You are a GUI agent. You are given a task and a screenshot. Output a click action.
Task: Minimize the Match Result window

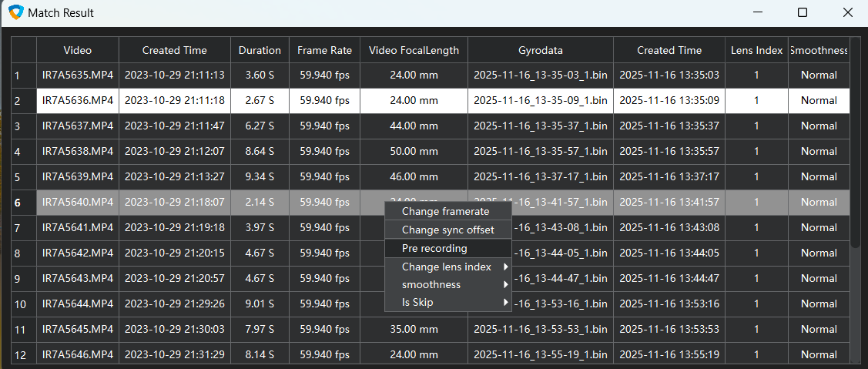[758, 13]
